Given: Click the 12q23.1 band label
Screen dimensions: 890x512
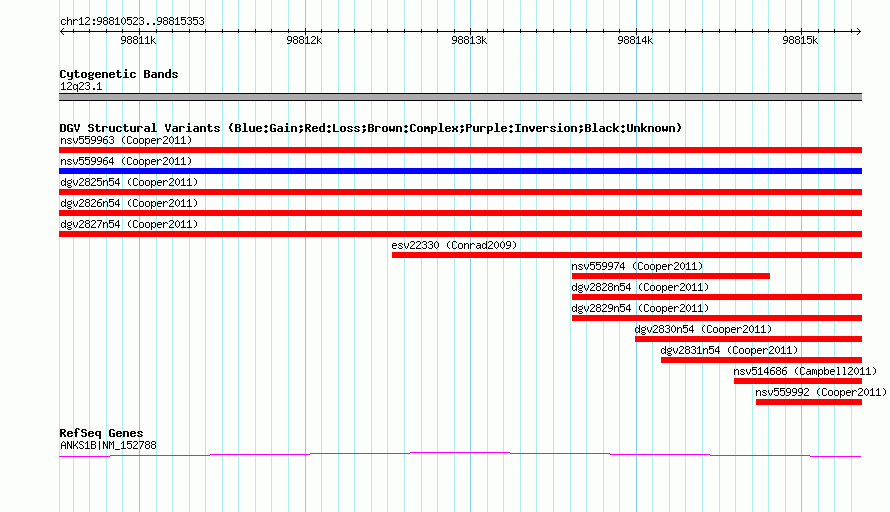Looking at the screenshot, I should [x=81, y=86].
